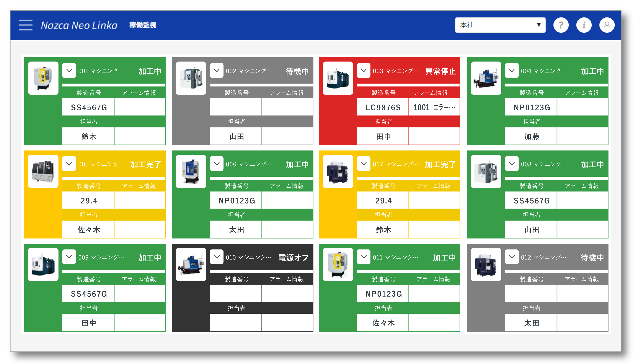Click machine 008 thumbnail image
This screenshot has height=364, width=633.
coord(486,171)
